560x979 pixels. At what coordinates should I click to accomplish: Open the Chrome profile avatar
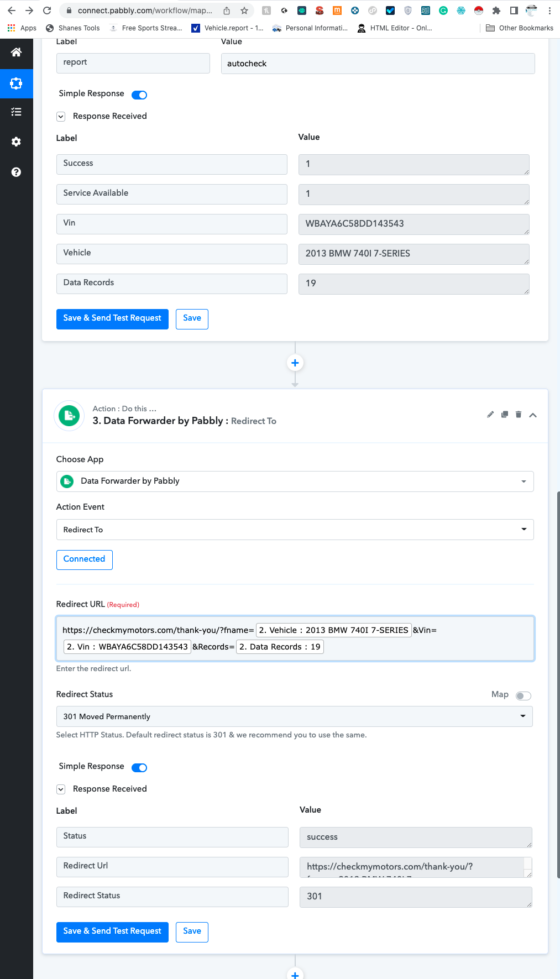(531, 11)
